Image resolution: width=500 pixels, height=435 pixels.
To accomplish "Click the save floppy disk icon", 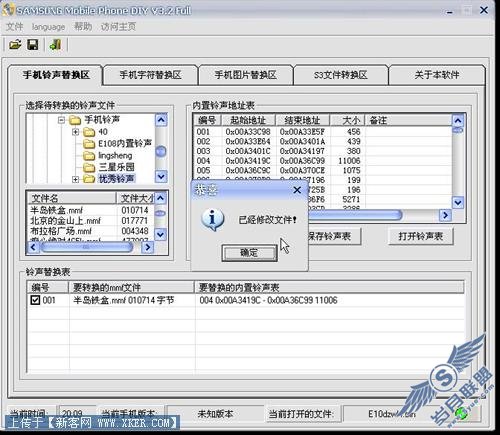I will click(x=33, y=44).
